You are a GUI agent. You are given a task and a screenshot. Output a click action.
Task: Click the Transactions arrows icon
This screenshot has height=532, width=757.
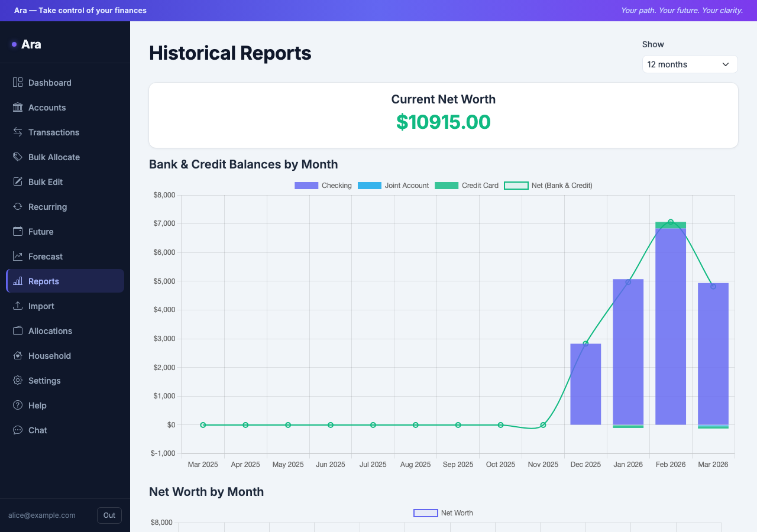click(x=18, y=132)
